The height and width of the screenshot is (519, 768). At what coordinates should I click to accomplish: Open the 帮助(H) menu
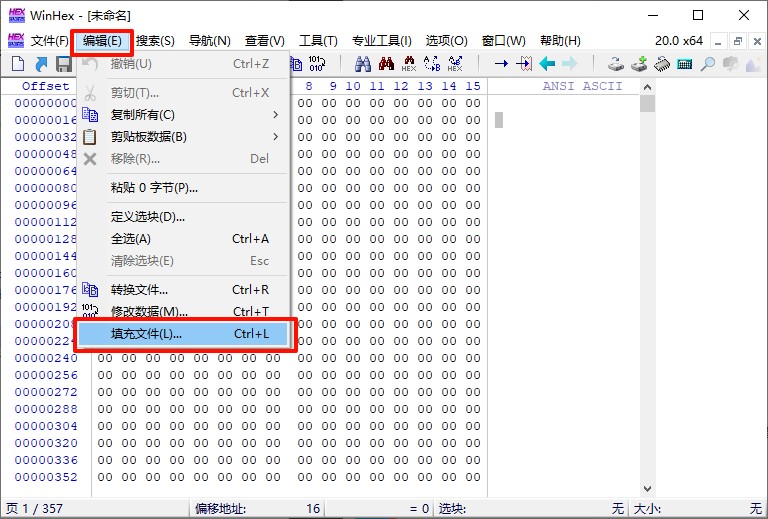click(x=560, y=41)
